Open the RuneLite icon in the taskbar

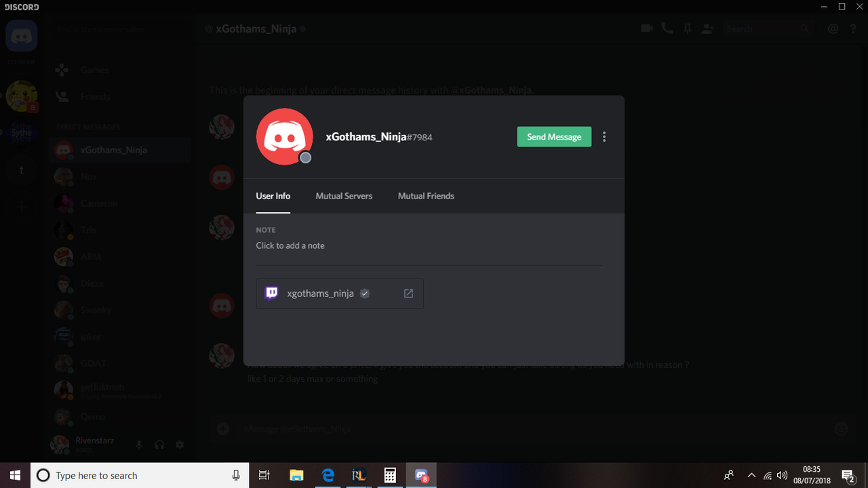click(x=359, y=475)
